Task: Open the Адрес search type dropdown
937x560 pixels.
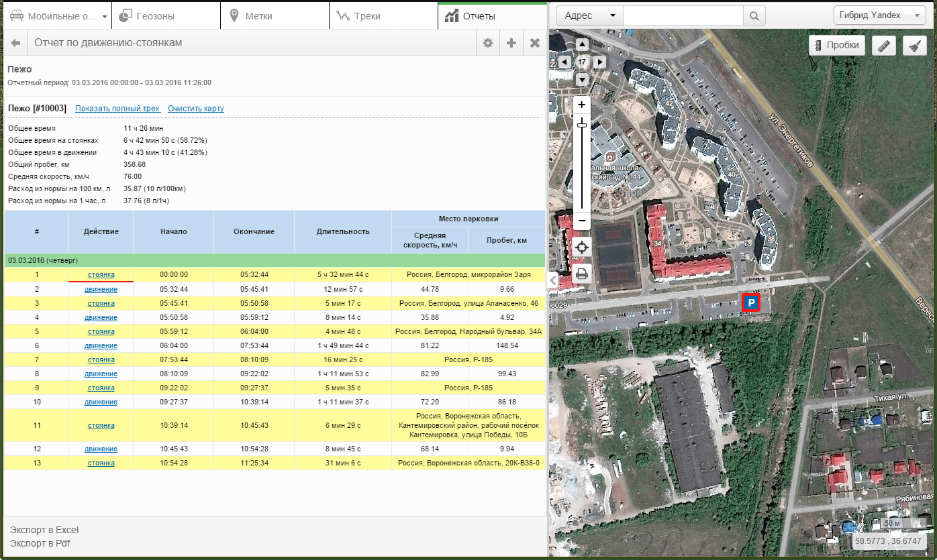Action: pos(590,15)
